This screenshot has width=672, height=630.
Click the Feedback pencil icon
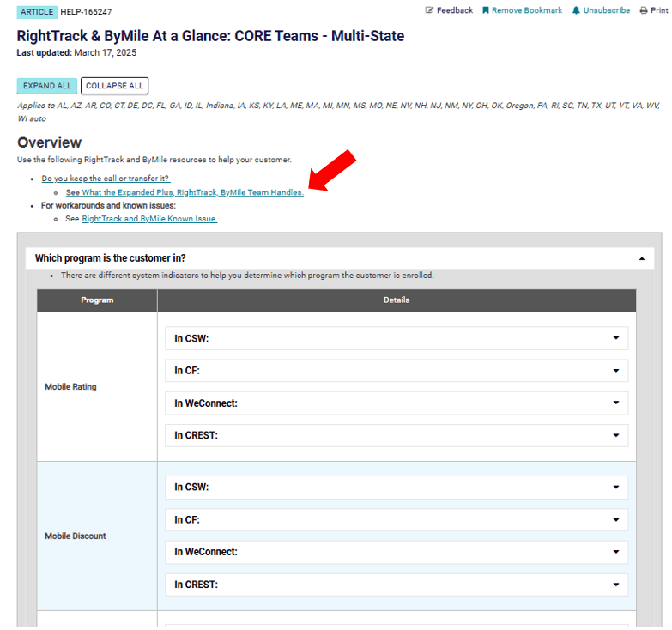(429, 10)
